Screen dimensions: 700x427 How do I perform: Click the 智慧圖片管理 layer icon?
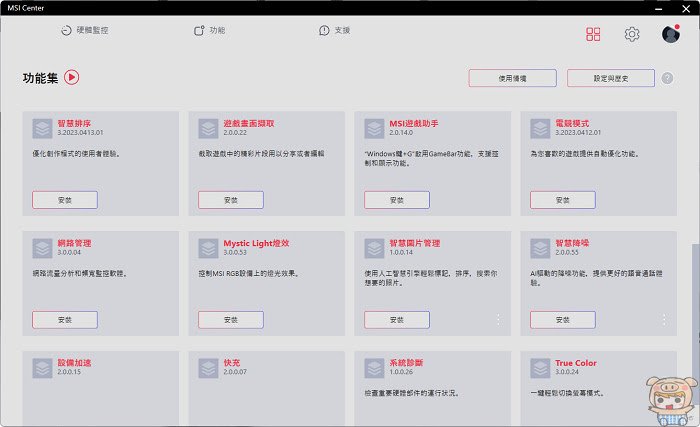point(374,248)
